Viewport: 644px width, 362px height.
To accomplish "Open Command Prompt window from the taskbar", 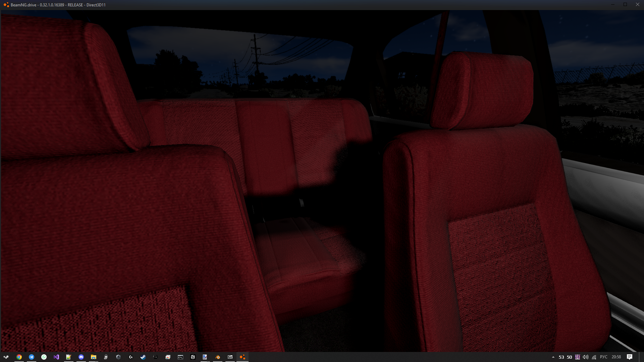I will click(x=180, y=357).
